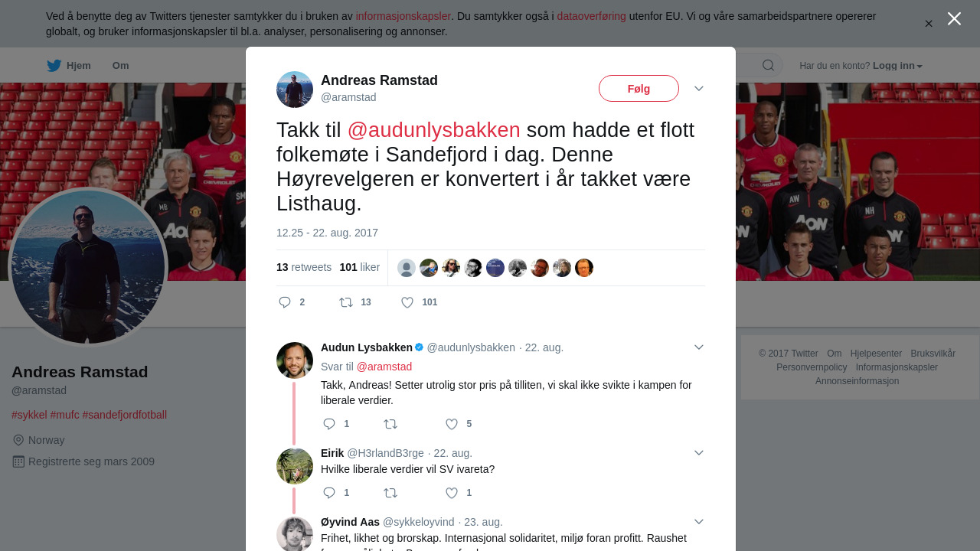Click the retweet icon with count 13

346,302
